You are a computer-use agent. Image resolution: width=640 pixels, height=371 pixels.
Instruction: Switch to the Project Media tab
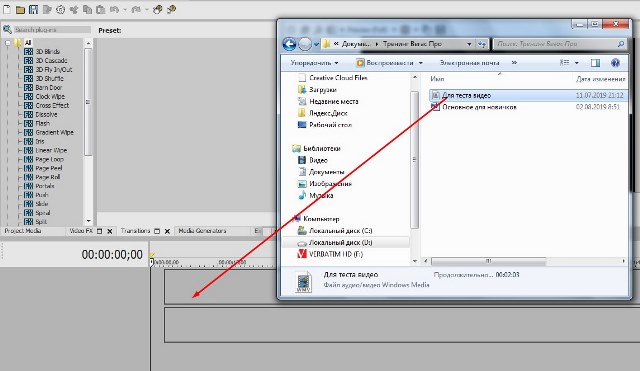pos(23,231)
